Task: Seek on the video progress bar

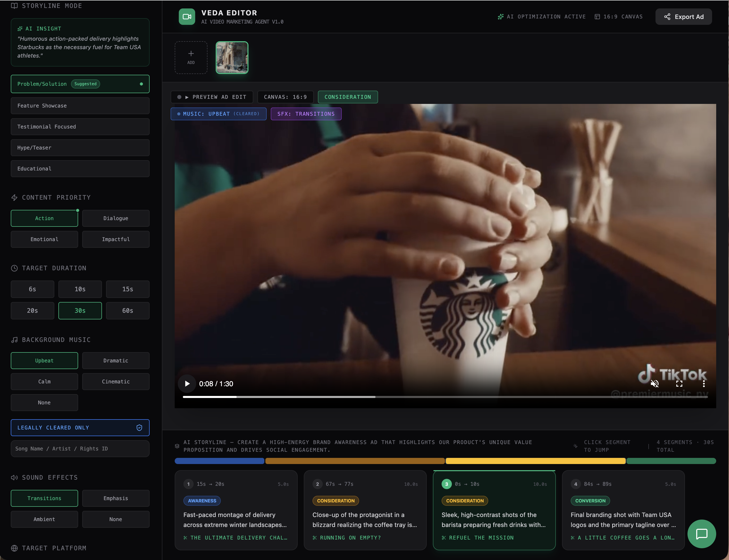Action: [x=445, y=397]
